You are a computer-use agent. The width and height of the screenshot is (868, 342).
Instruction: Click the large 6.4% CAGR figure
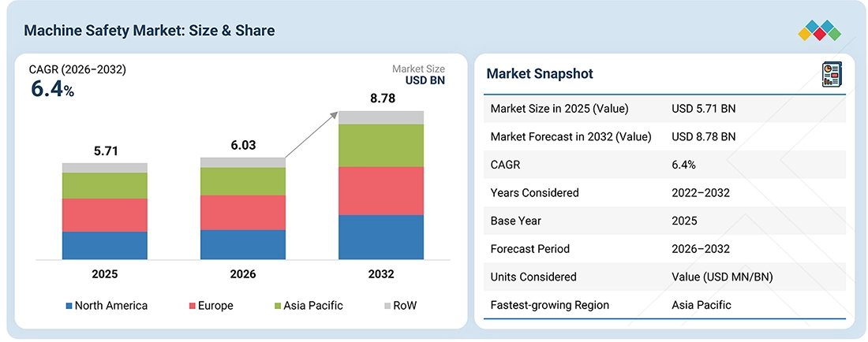[x=53, y=90]
